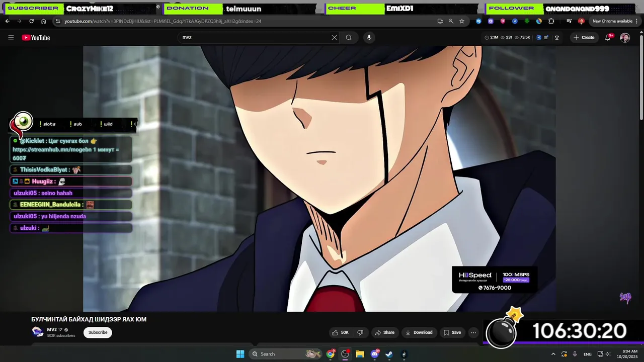
Task: Click the 502K subscribers text
Action: click(x=61, y=335)
